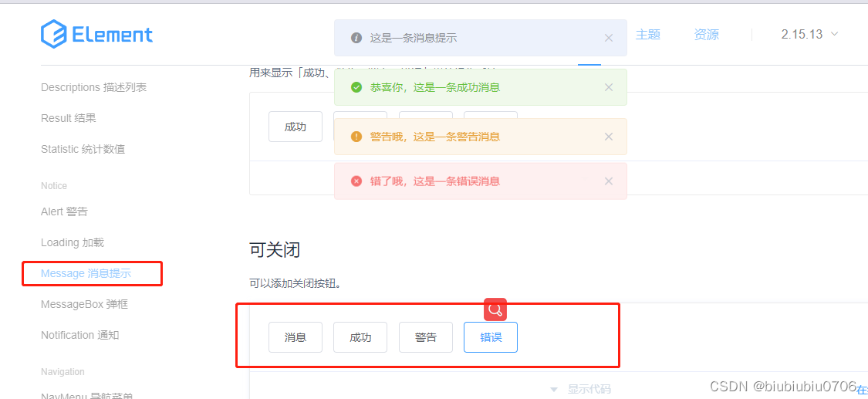Click the green success check icon
Viewport: 868px width, 399px height.
pyautogui.click(x=356, y=87)
